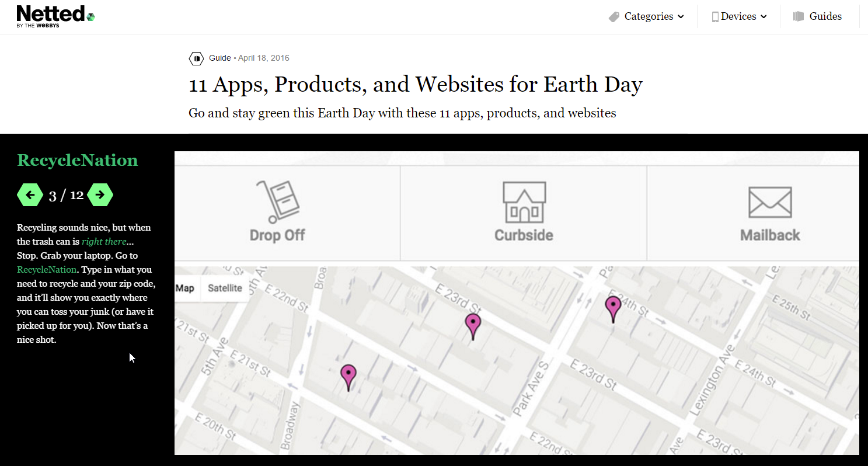Image resolution: width=868 pixels, height=466 pixels.
Task: Click the pink map pin below E 23rd St
Action: [x=473, y=326]
